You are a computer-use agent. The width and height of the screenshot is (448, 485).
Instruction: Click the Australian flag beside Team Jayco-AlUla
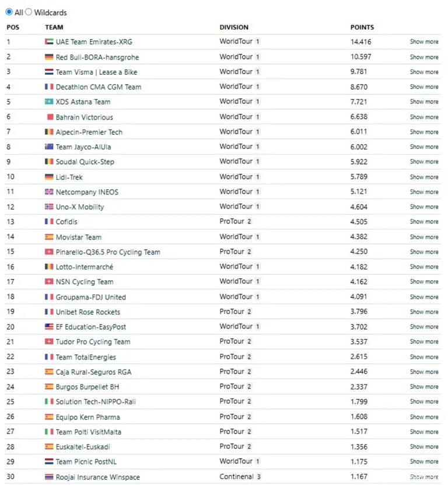(x=49, y=146)
